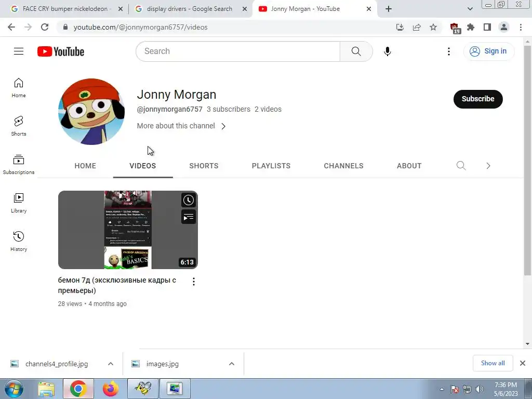Click install app icon in address bar
Screen dimensions: 532x399
click(x=400, y=27)
